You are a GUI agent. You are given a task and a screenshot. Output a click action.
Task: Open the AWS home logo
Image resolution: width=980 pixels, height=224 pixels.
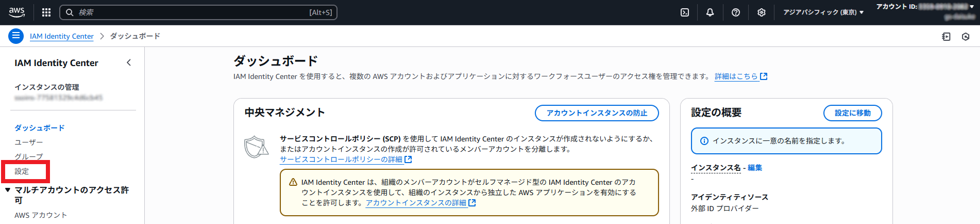[16, 12]
